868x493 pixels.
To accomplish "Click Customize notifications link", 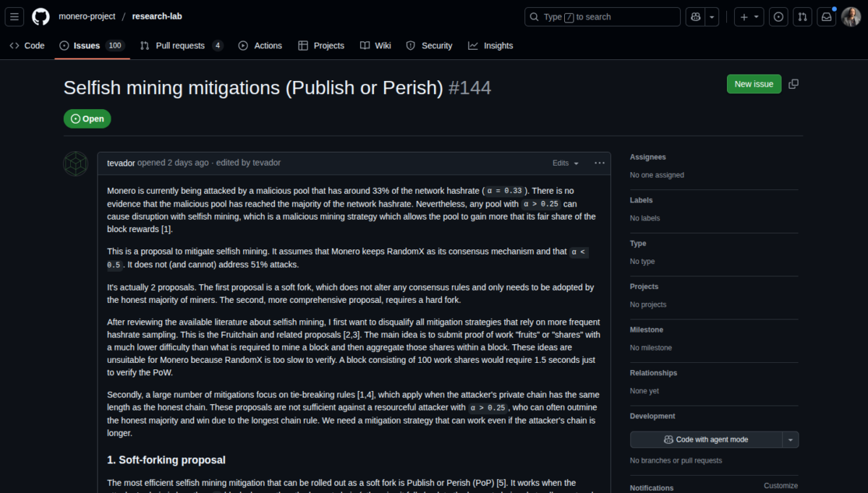I will [780, 486].
